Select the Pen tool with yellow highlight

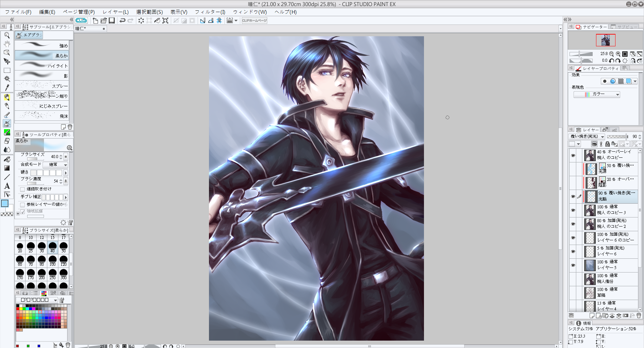pos(7,97)
